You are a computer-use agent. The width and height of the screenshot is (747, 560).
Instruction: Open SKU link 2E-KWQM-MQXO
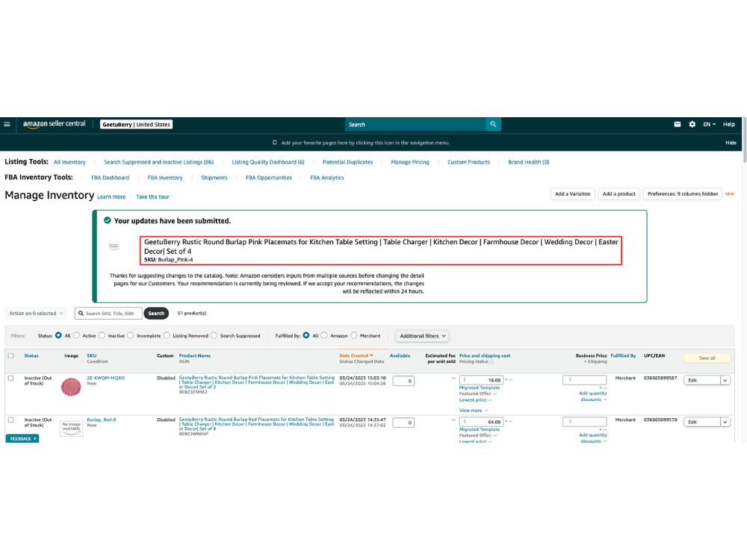tap(106, 378)
